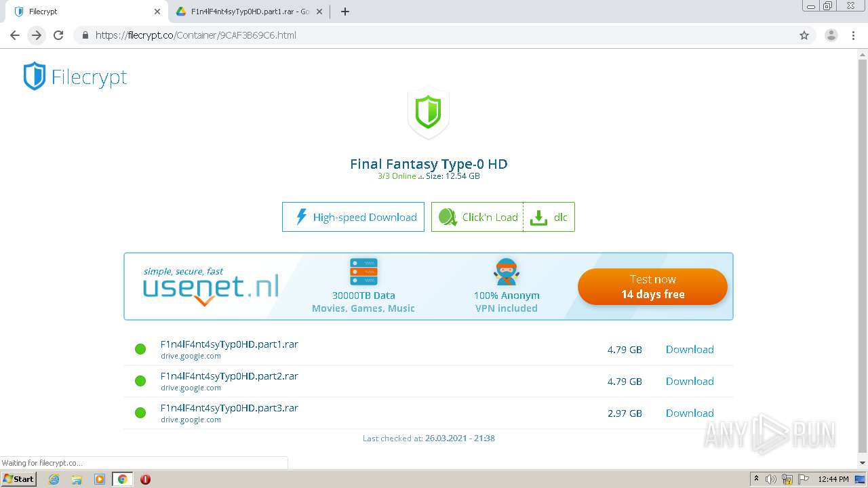Open Internet Explorer from taskbar

click(54, 479)
